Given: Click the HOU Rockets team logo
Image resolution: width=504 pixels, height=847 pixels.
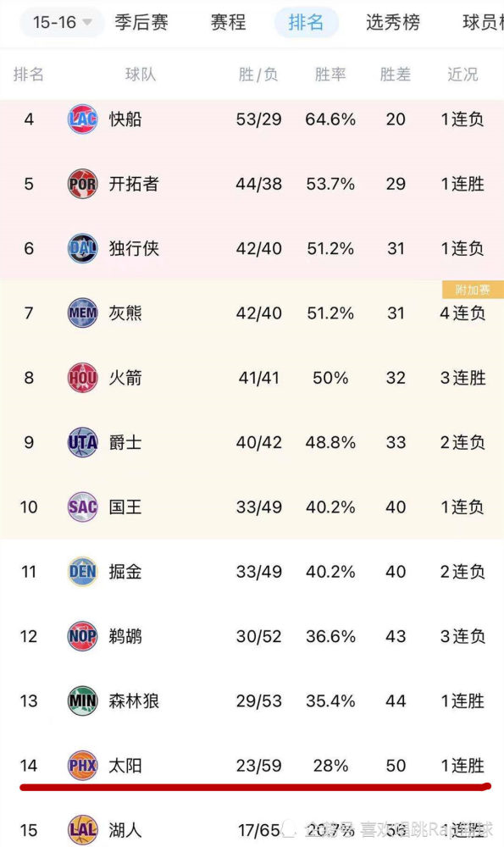Looking at the screenshot, I should 83,378.
